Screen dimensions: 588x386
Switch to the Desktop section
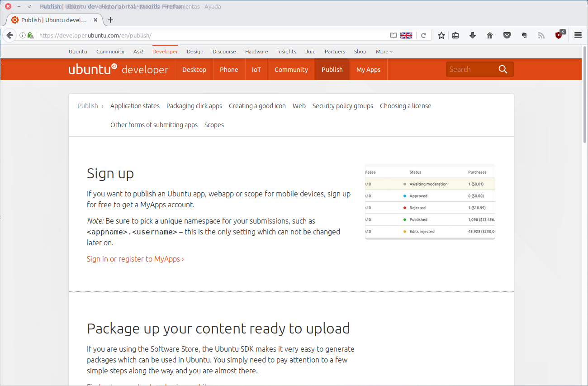click(x=194, y=69)
